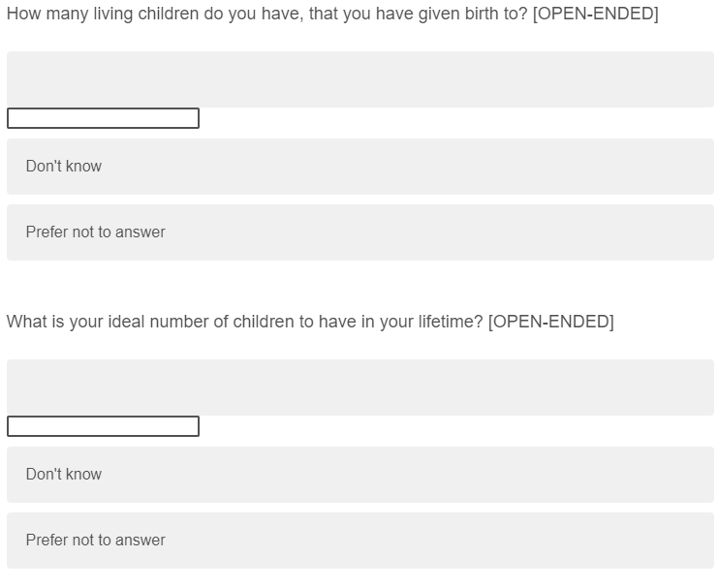Select the blank open-ended option for ideal children
This screenshot has height=588, width=719.
(359, 387)
